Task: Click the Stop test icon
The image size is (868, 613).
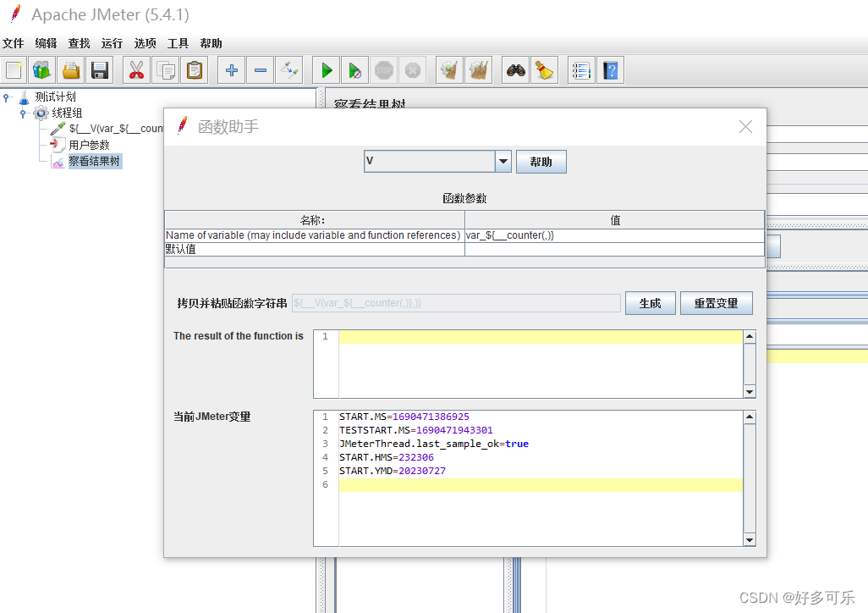Action: [383, 70]
